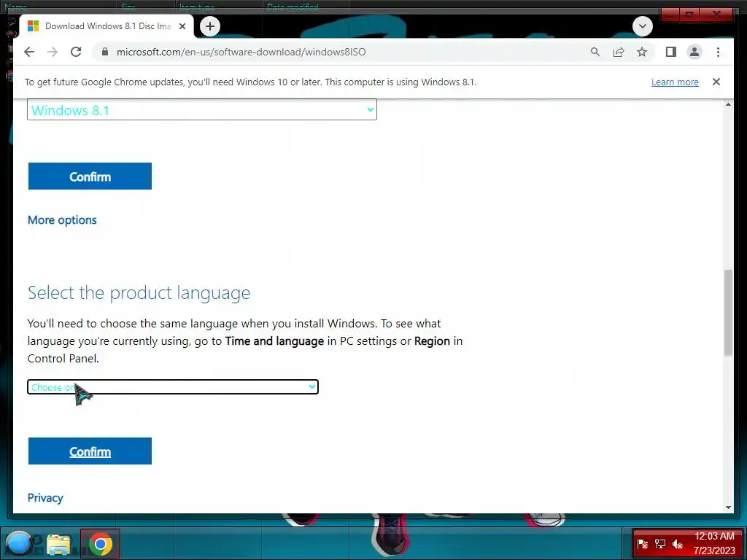Open the tab search chevron button
Image resolution: width=747 pixels, height=560 pixels.
(x=642, y=26)
